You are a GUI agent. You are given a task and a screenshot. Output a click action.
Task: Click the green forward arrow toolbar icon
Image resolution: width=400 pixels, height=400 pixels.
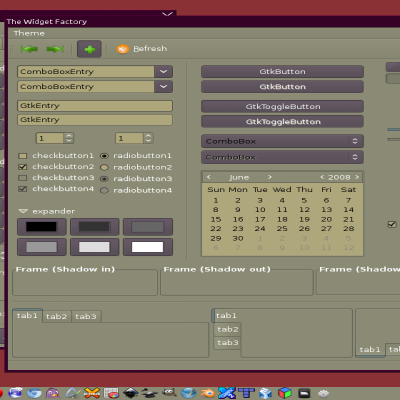(55, 49)
